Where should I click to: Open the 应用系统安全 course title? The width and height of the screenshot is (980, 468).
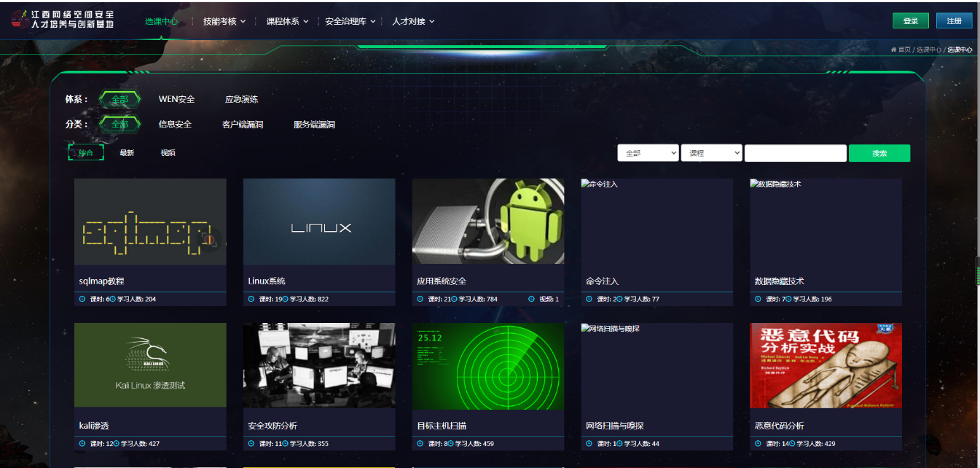442,281
